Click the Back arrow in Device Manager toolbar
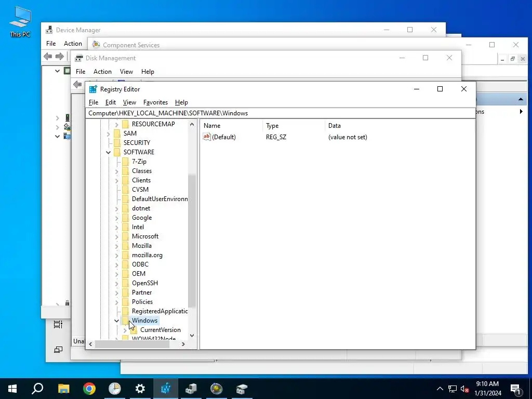Viewport: 532px width, 399px height. click(48, 56)
